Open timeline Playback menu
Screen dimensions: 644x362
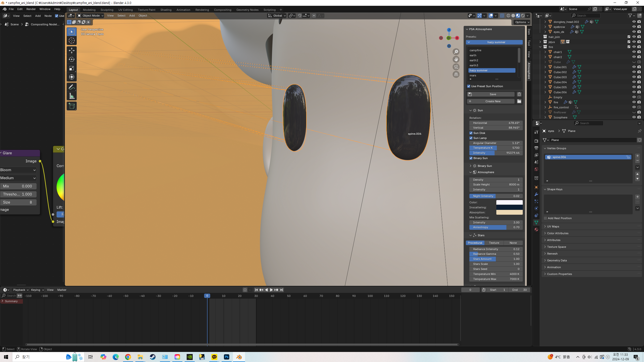tap(21, 290)
